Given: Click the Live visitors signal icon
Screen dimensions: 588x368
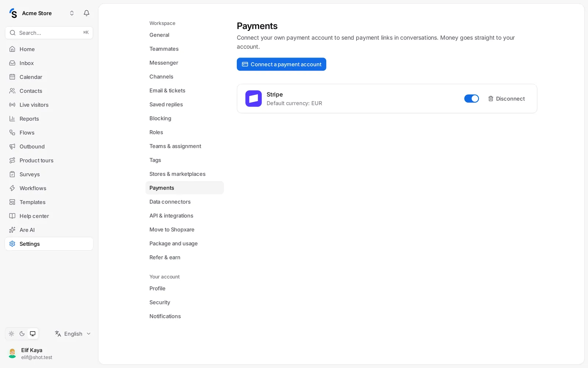Looking at the screenshot, I should 12,105.
